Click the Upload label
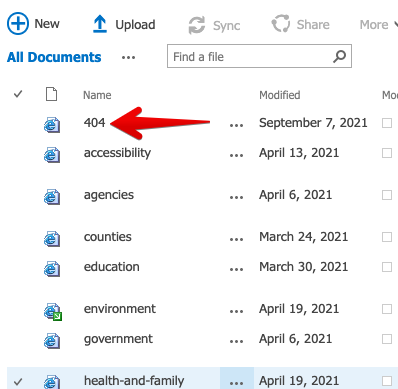Image resolution: width=398 pixels, height=389 pixels. (x=135, y=25)
